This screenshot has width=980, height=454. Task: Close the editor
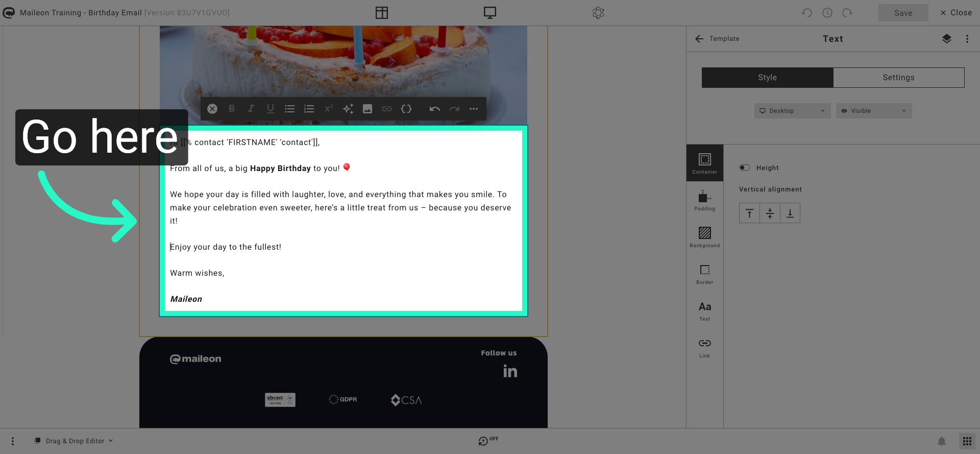point(956,13)
